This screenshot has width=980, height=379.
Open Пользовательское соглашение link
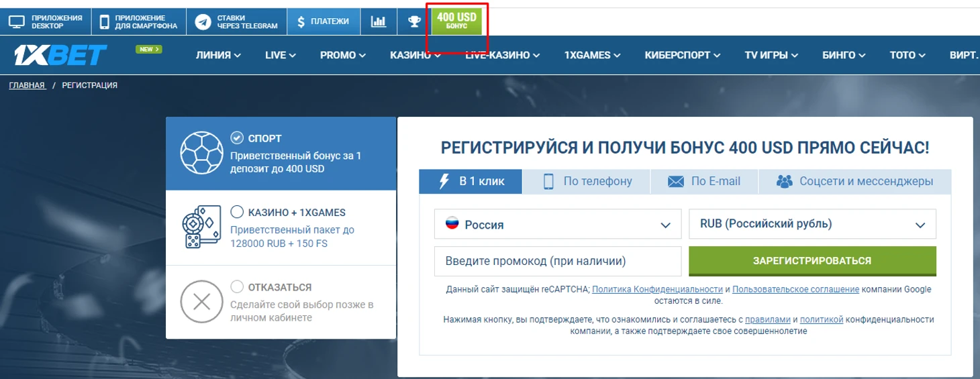pyautogui.click(x=795, y=290)
